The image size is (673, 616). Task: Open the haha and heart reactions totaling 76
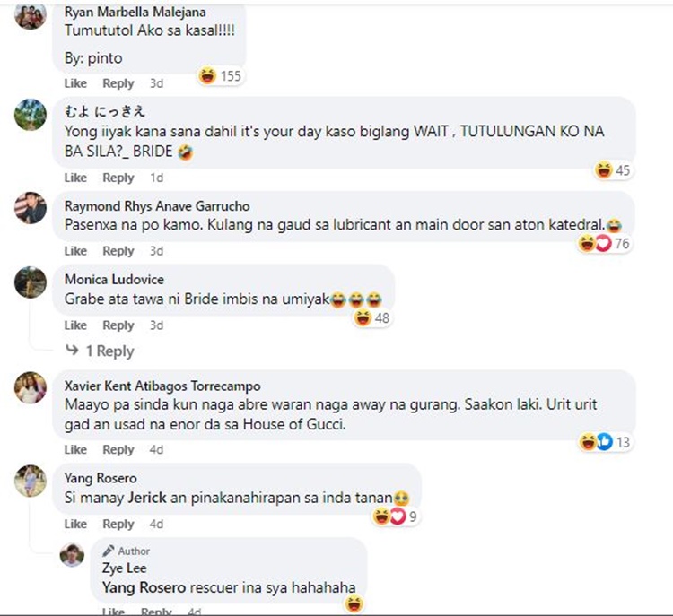(x=604, y=244)
